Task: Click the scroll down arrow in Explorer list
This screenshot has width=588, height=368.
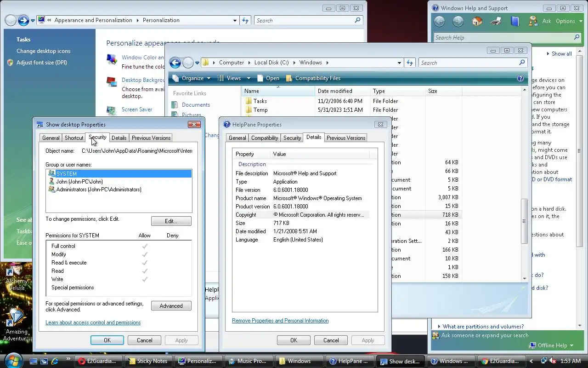Action: click(x=525, y=278)
